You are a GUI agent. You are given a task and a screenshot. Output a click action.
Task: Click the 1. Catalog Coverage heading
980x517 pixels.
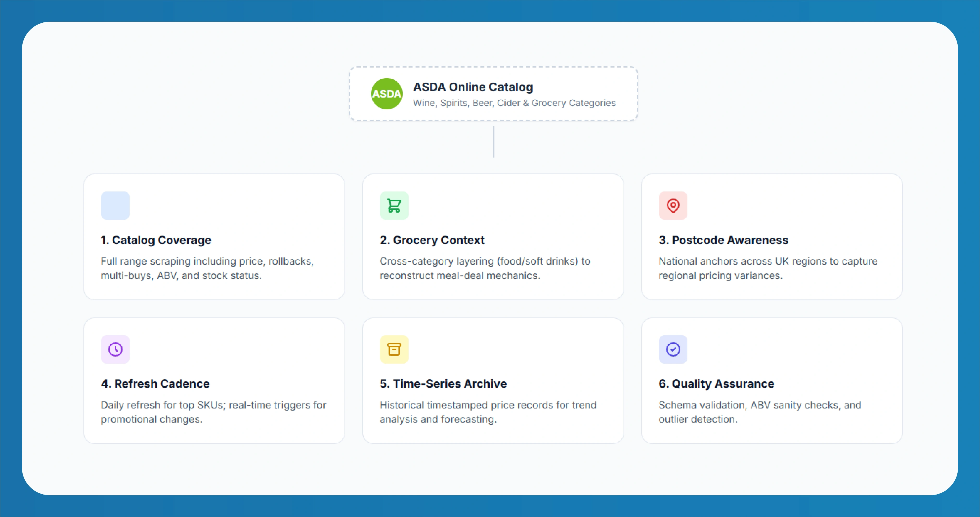(156, 240)
